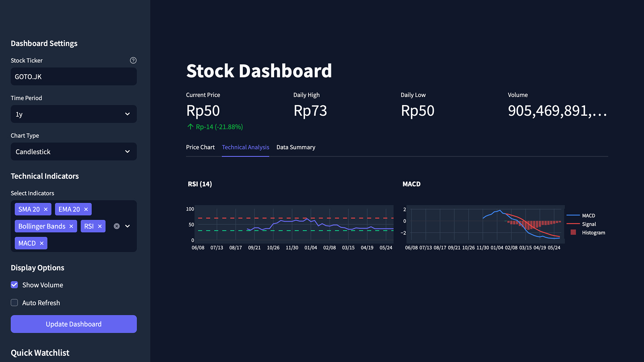This screenshot has height=362, width=644.
Task: Click the SMA 20 tag label
Action: [x=29, y=209]
